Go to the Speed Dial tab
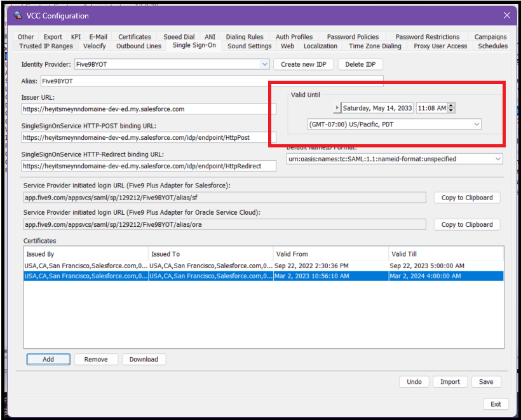 pyautogui.click(x=179, y=37)
